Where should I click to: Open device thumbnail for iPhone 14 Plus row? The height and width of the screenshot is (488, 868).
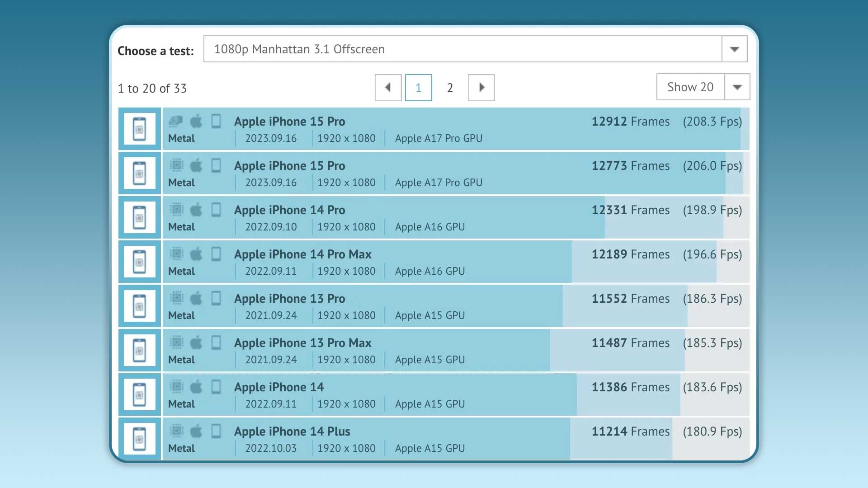pos(140,439)
